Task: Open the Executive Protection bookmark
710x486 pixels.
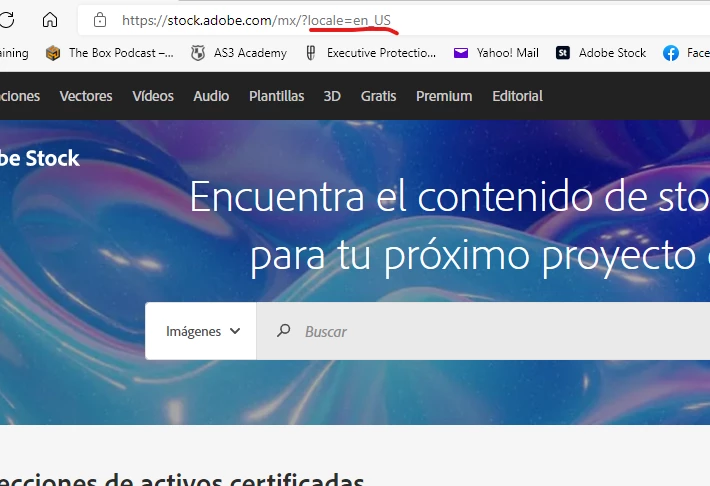Action: pos(370,53)
